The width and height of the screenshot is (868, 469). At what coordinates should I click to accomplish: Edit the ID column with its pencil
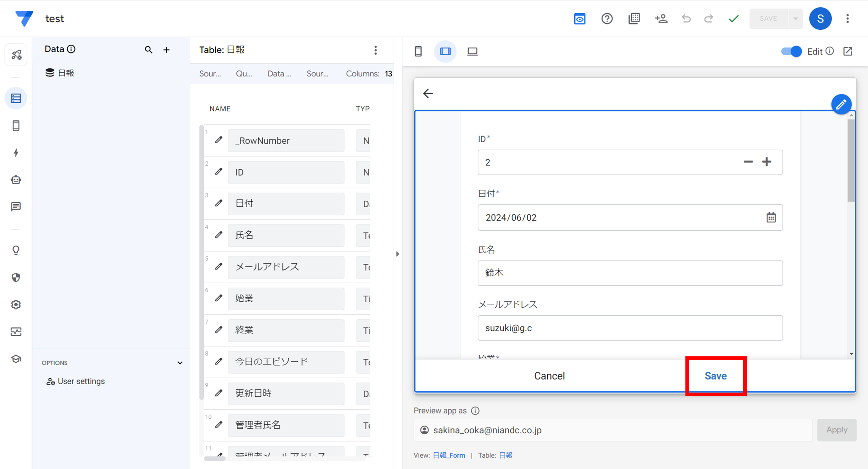tap(219, 171)
